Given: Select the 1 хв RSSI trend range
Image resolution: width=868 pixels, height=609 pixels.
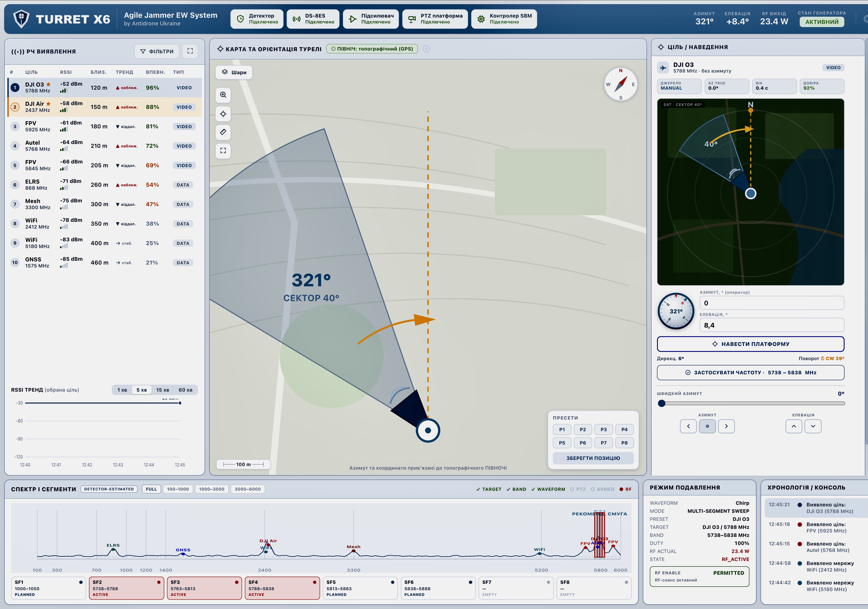Looking at the screenshot, I should (122, 390).
